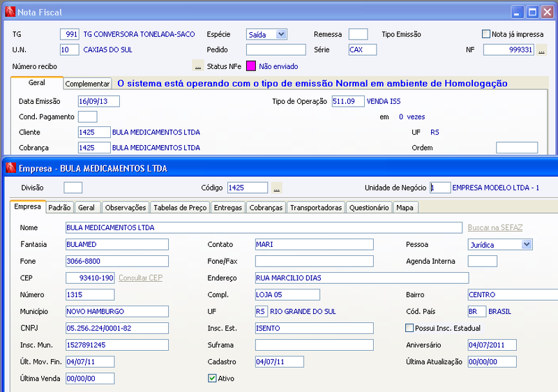Click the Aniversário field 04/07/2011

492,345
